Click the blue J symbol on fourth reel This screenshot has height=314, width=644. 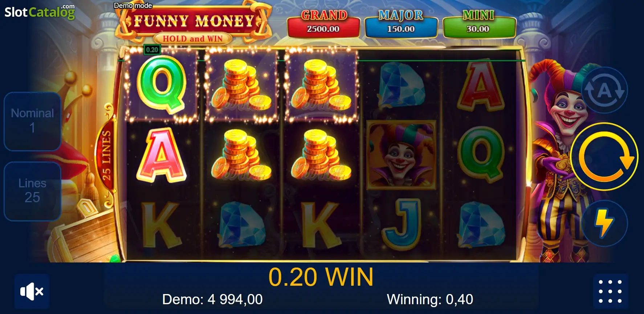pos(402,224)
